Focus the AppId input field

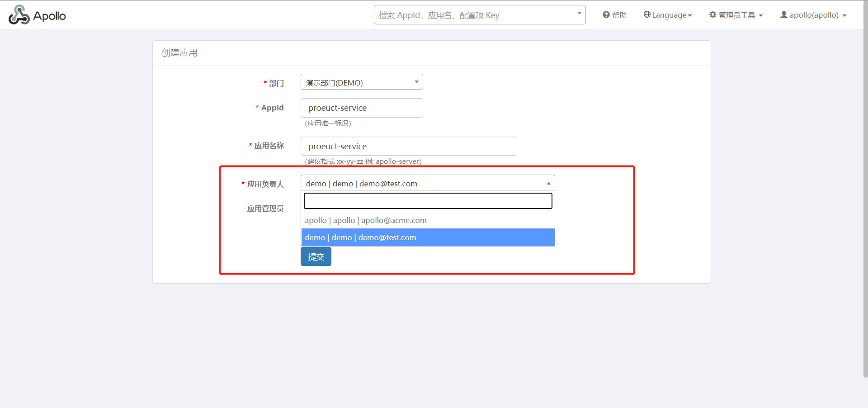pyautogui.click(x=362, y=108)
